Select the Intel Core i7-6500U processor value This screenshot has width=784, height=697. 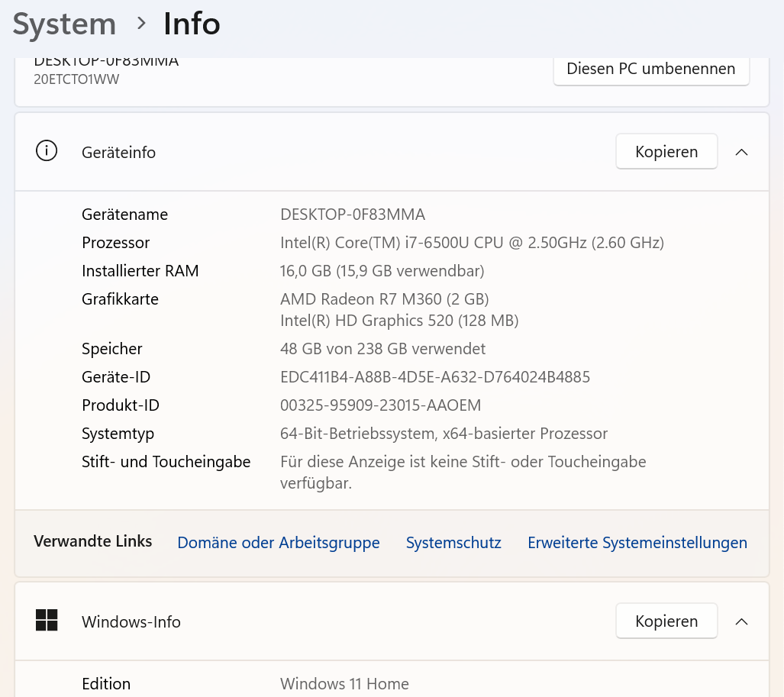coord(472,243)
